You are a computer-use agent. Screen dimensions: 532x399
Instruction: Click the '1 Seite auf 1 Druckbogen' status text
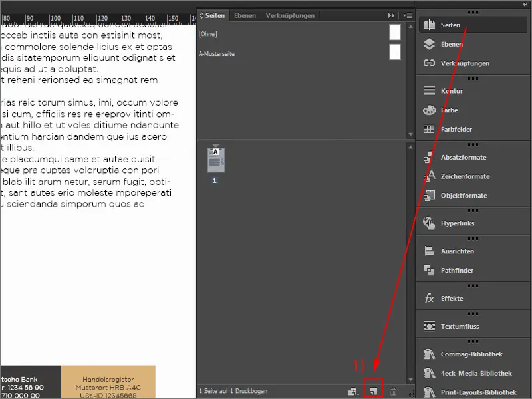[x=233, y=391]
